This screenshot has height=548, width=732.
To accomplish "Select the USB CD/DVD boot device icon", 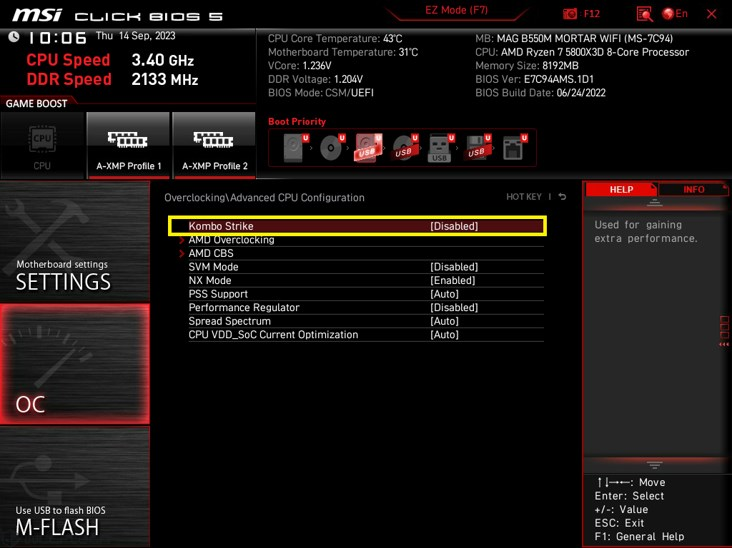I will coord(405,148).
